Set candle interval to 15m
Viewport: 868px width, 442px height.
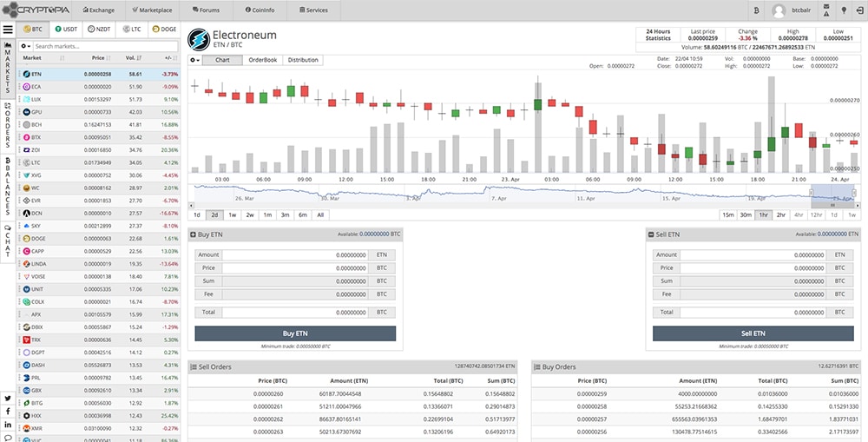pyautogui.click(x=727, y=214)
